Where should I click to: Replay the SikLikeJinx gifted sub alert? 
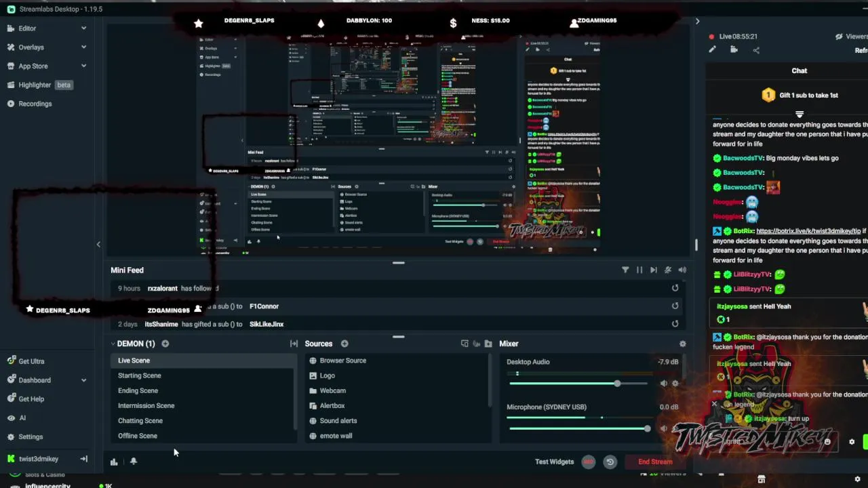(675, 323)
